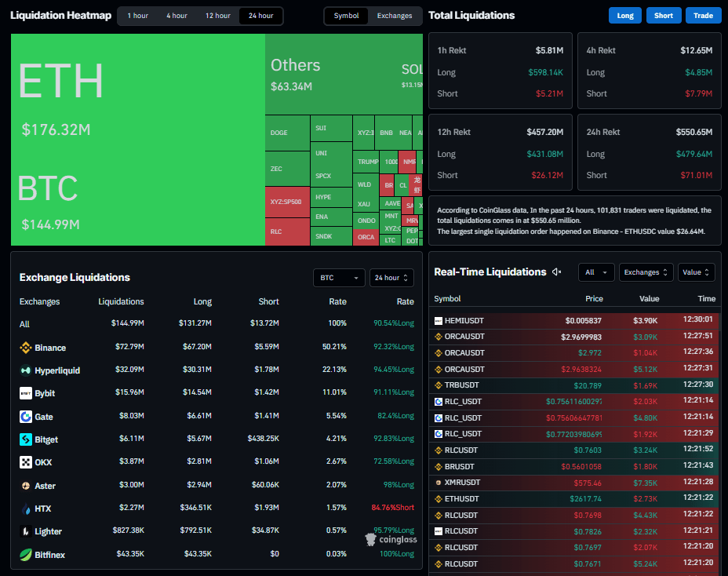
Task: Select the 1 hour heatmap tab
Action: (x=138, y=16)
